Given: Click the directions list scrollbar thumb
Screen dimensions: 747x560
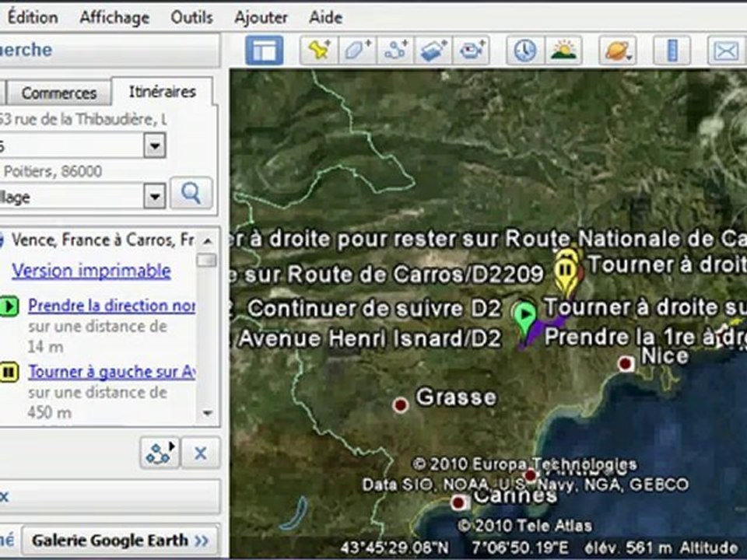Looking at the screenshot, I should [207, 260].
